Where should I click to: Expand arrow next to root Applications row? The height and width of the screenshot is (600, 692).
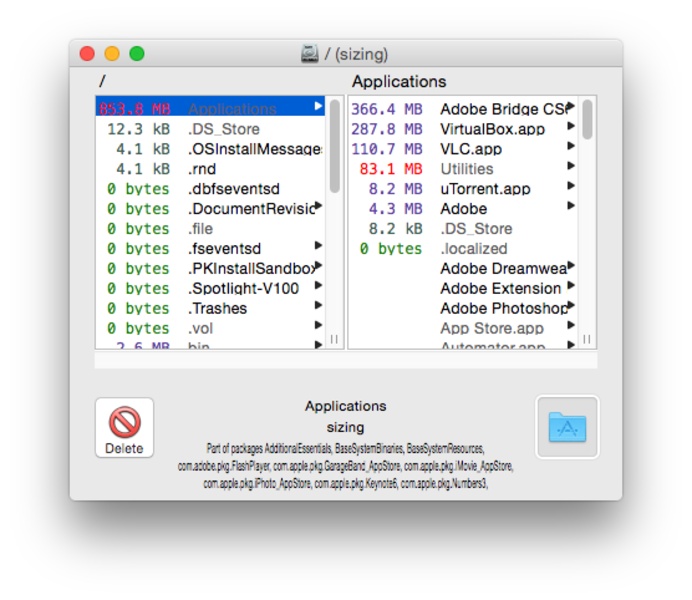pyautogui.click(x=318, y=106)
